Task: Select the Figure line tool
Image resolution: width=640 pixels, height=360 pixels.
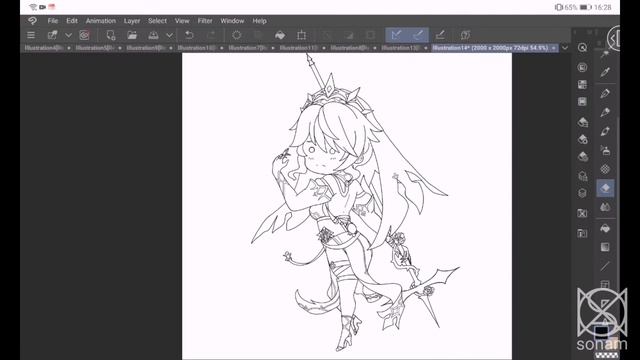Action: (x=605, y=266)
